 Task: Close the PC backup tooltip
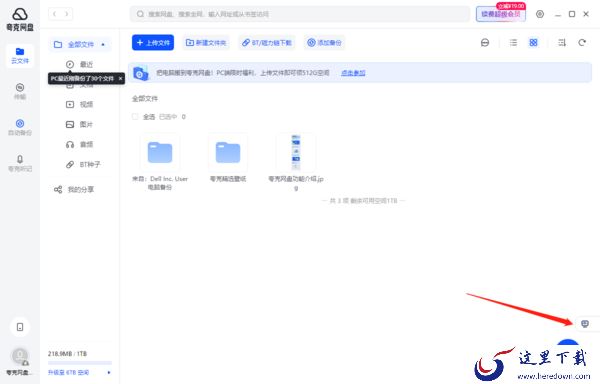click(x=120, y=78)
